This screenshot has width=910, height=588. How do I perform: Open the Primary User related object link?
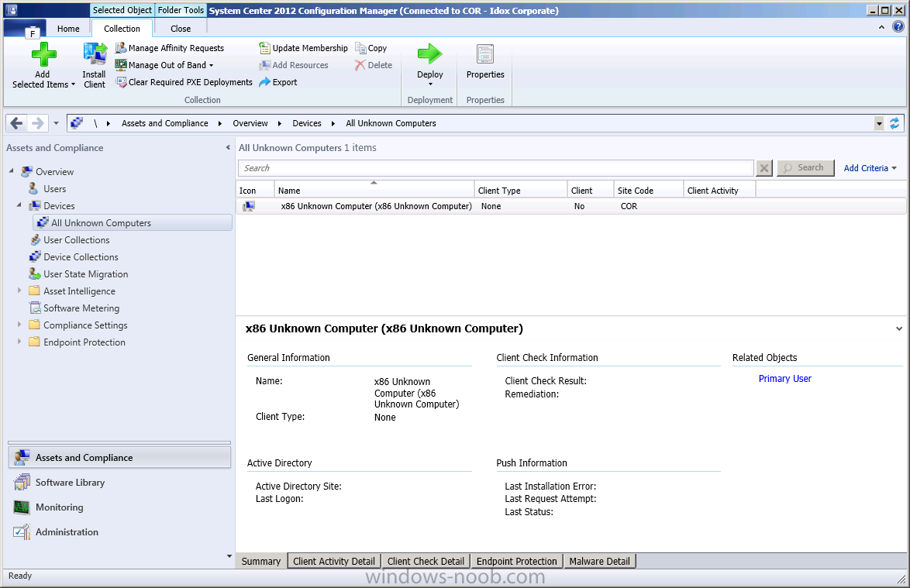click(784, 379)
